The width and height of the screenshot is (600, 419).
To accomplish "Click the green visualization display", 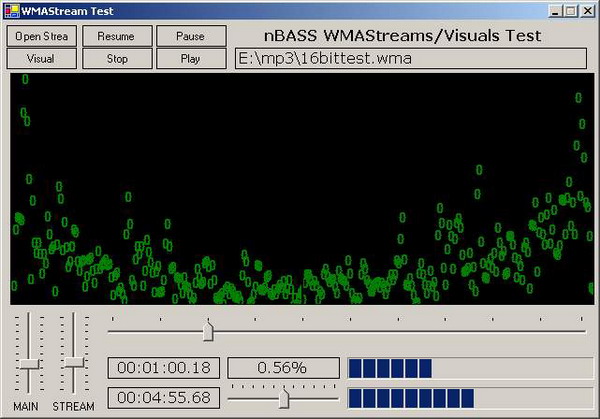I will point(302,189).
